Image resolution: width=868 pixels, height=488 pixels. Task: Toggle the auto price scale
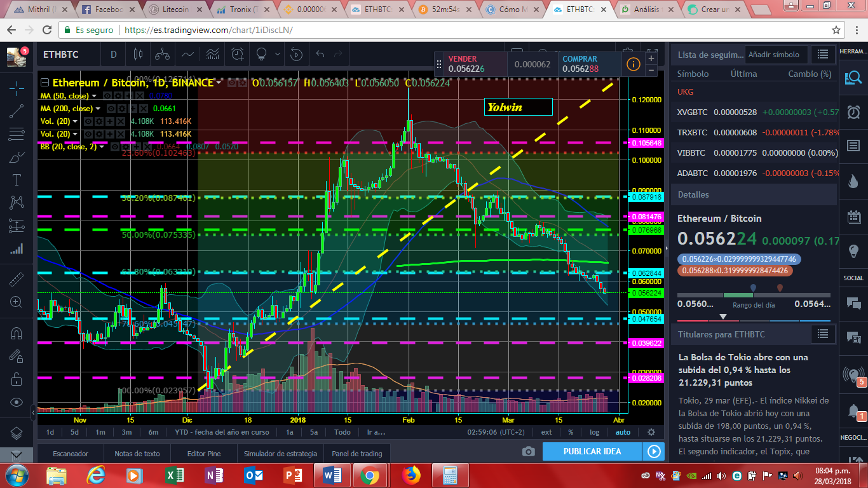[x=623, y=432]
